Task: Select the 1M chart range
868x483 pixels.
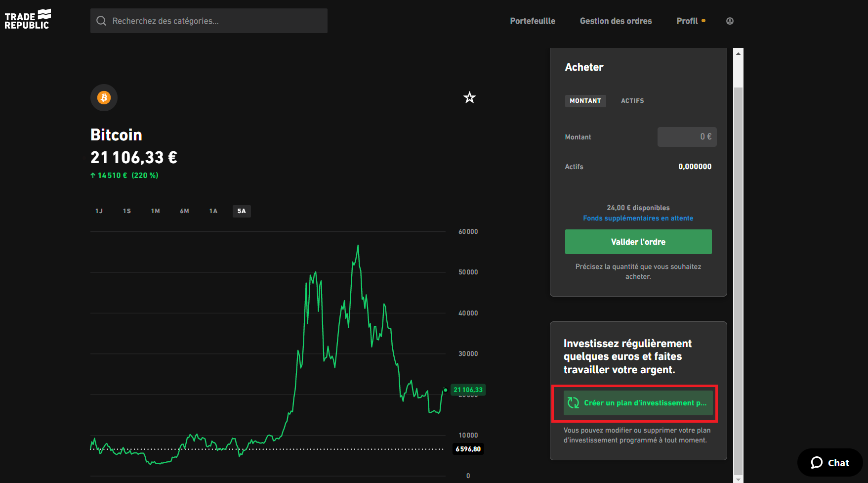Action: (156, 211)
